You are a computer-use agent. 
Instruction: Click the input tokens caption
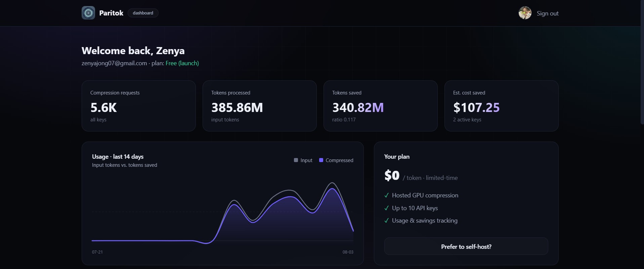click(225, 120)
